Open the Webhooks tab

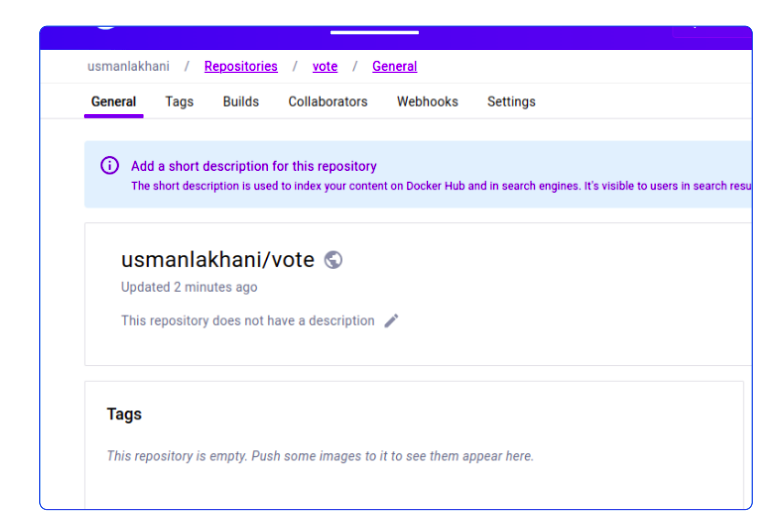click(x=427, y=102)
